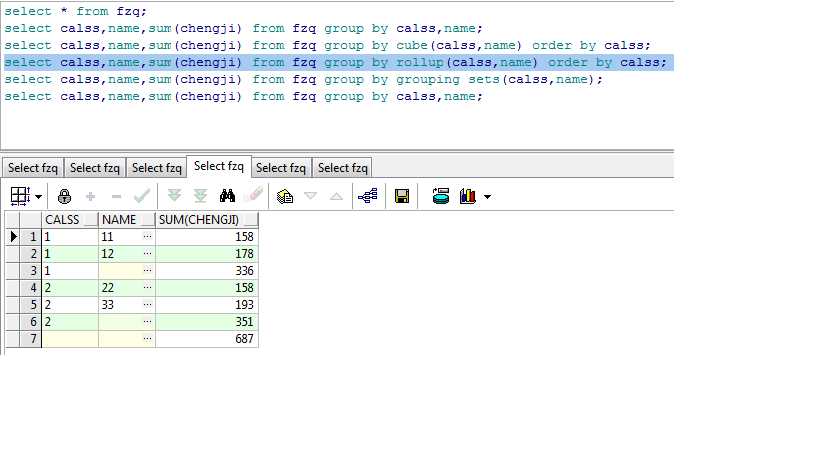The image size is (819, 460).
Task: Select row number 1 in the grid
Action: (x=32, y=237)
